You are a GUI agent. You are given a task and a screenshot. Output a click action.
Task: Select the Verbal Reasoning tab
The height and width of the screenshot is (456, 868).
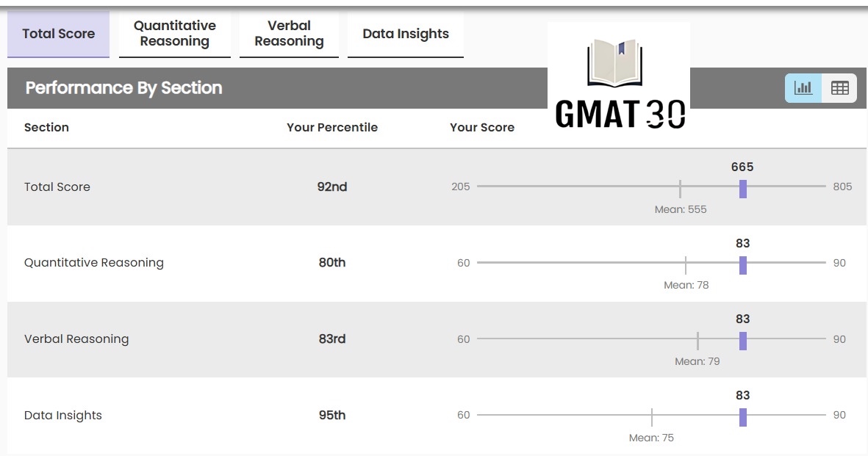[x=289, y=34]
